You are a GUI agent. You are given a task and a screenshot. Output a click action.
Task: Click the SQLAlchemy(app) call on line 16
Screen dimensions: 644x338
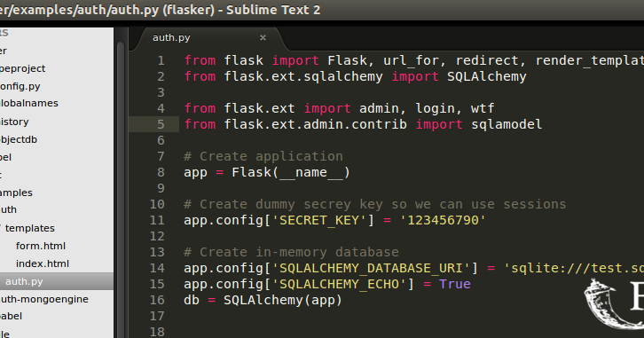coord(283,300)
